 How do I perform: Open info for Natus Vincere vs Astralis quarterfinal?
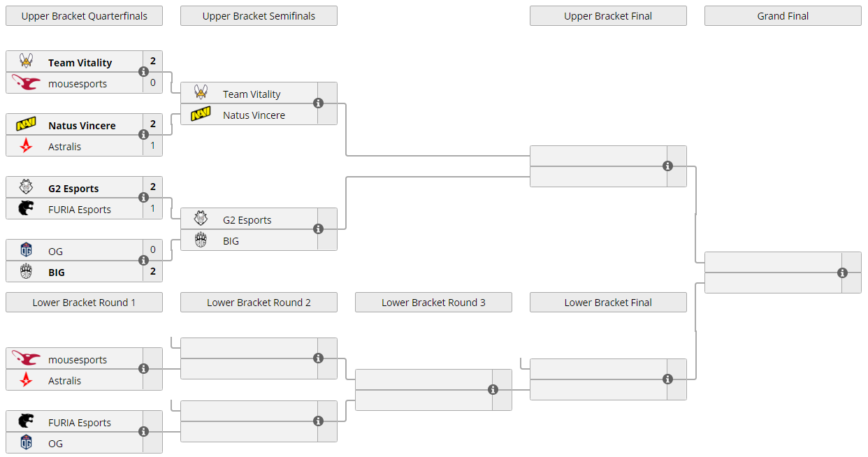143,135
